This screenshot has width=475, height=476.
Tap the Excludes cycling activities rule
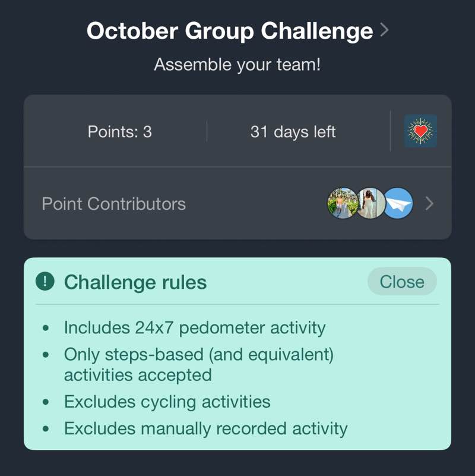click(167, 402)
